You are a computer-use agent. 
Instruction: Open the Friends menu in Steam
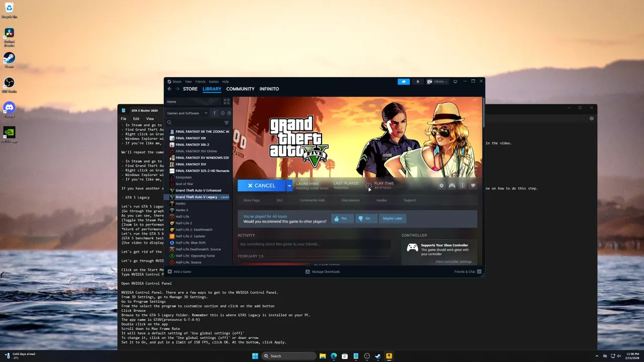(200, 81)
